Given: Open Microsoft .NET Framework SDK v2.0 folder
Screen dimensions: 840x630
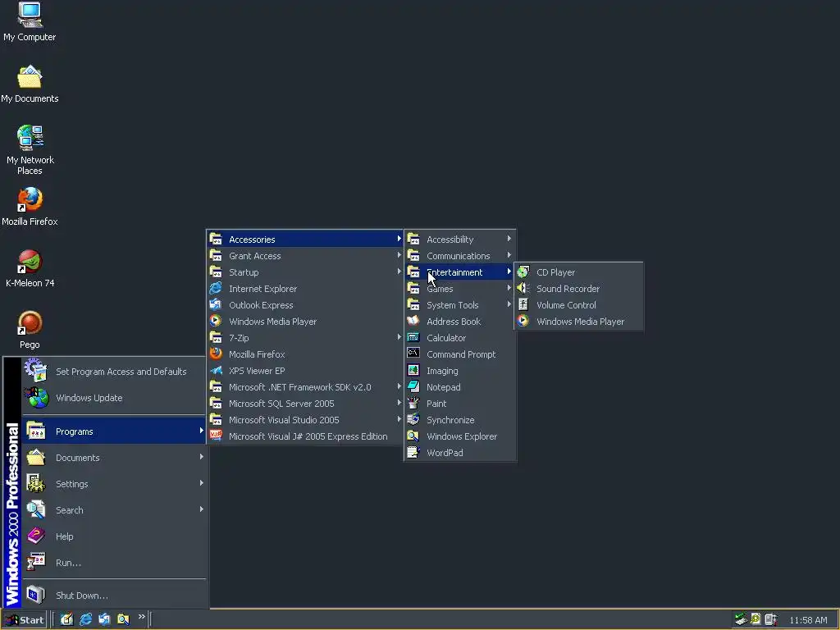Looking at the screenshot, I should pos(304,387).
